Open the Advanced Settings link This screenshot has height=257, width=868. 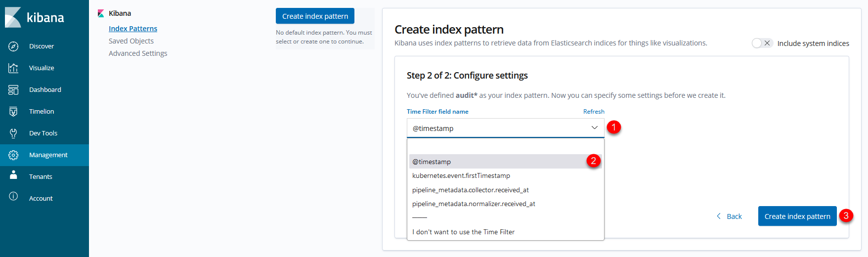(138, 53)
